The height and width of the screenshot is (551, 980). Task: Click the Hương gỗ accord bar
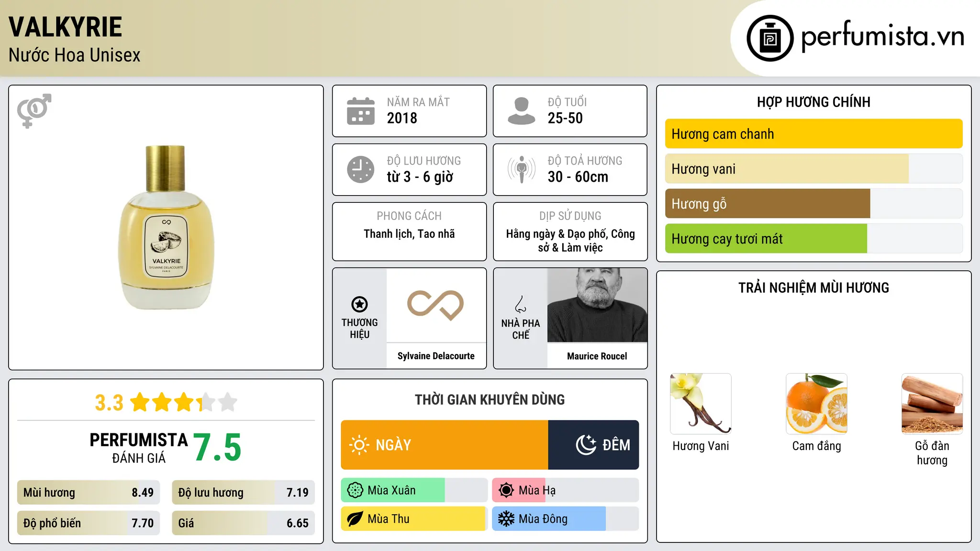813,204
